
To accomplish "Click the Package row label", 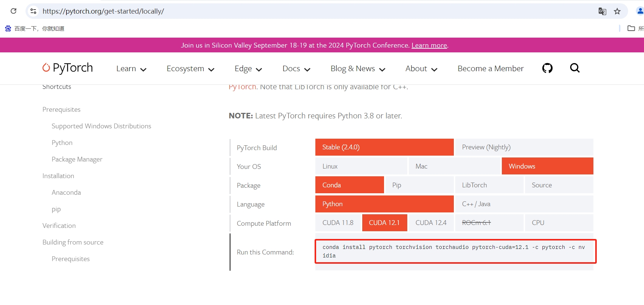I will [249, 186].
